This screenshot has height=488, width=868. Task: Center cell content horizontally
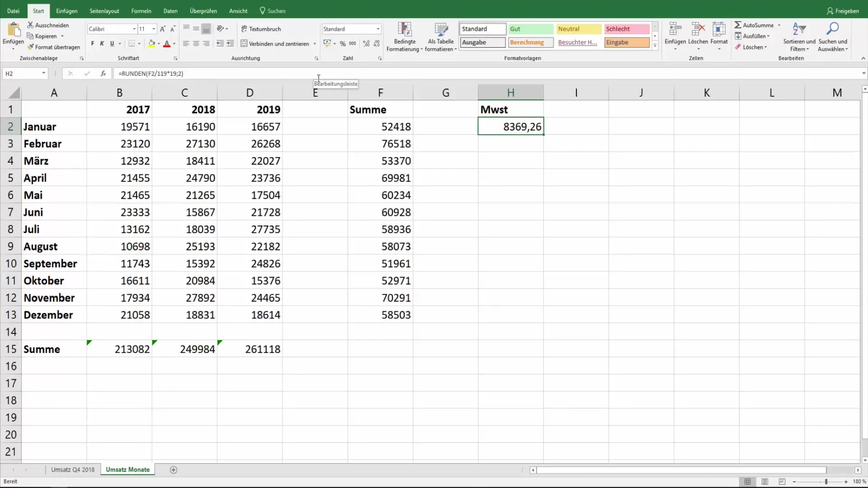coord(196,43)
